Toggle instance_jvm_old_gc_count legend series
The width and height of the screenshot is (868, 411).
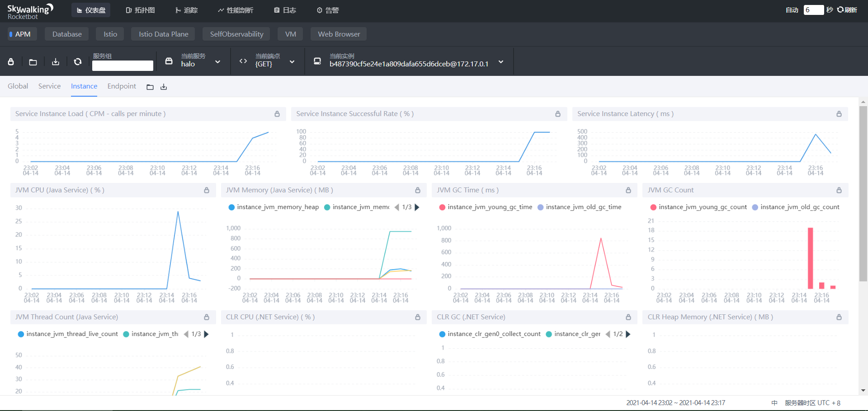pyautogui.click(x=796, y=207)
